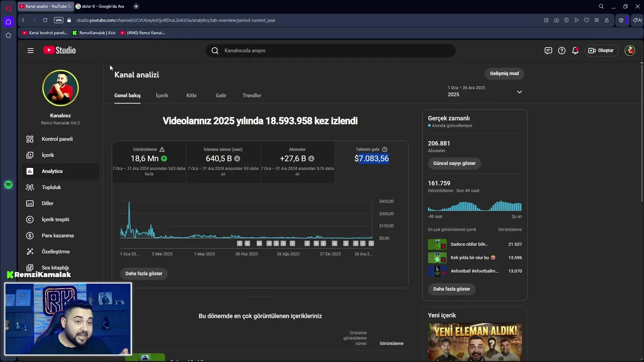Viewport: 644px width, 362px height.
Task: Select the Tahmini gelir metric card
Action: tap(371, 161)
